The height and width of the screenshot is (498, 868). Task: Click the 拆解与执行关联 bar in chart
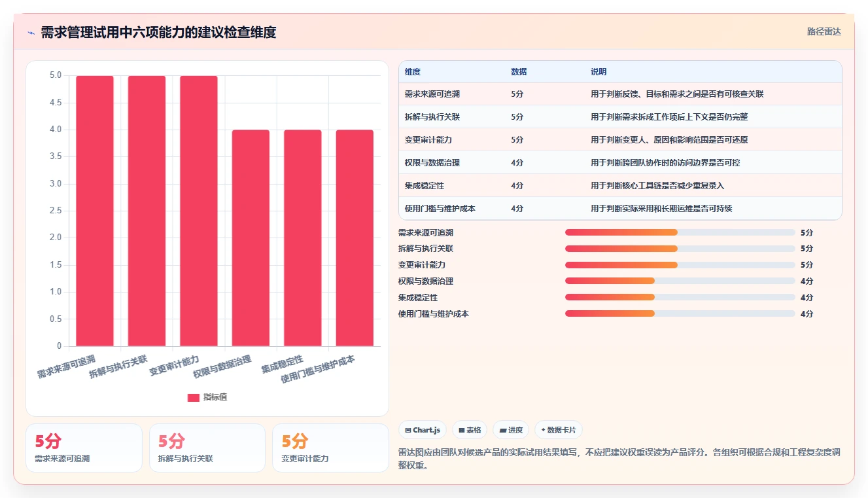[147, 211]
